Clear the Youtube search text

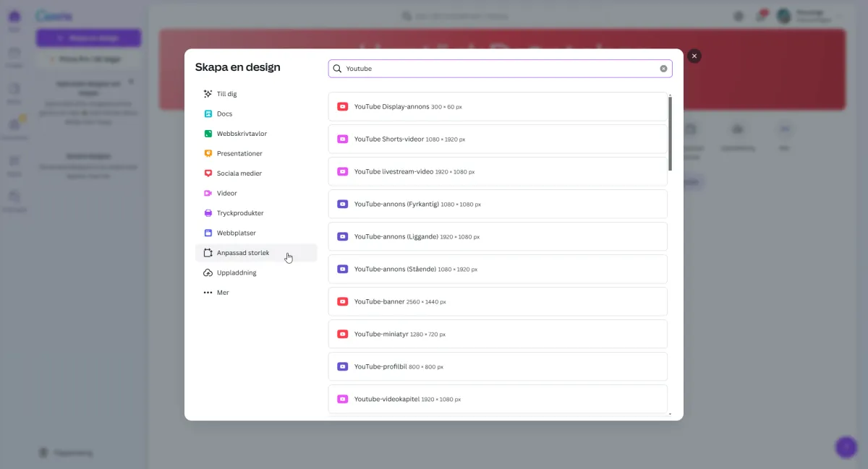(663, 69)
